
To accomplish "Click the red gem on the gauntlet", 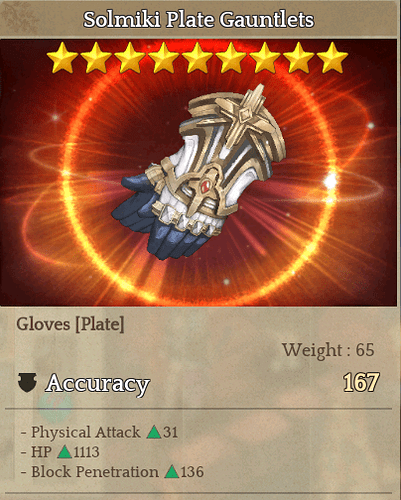I will (205, 186).
